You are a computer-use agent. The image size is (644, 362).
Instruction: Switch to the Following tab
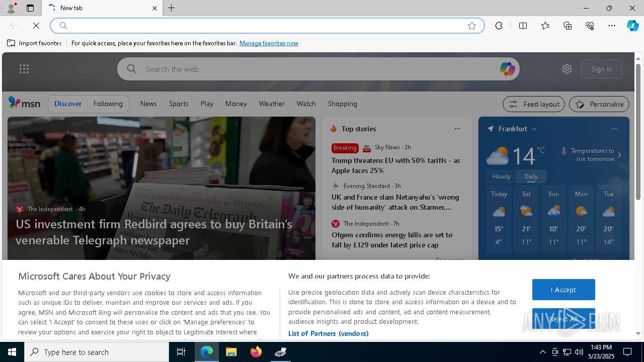click(108, 104)
